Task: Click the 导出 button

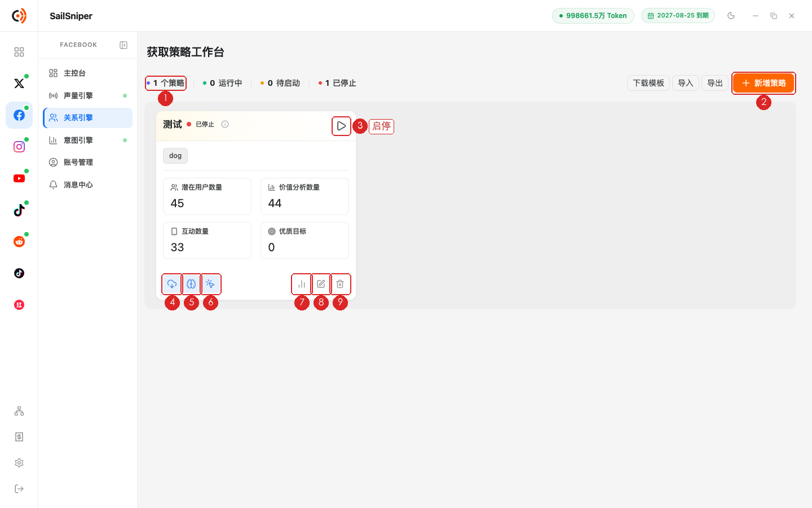Action: tap(715, 83)
